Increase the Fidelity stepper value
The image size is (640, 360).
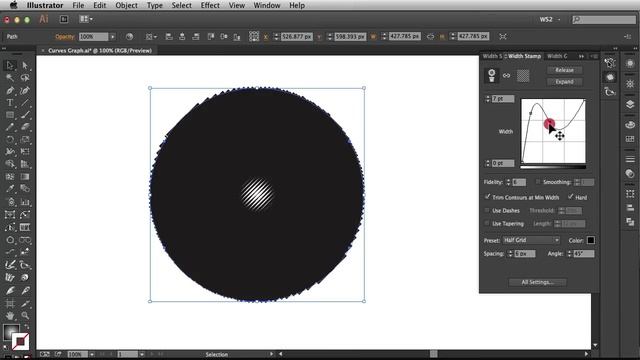point(508,180)
